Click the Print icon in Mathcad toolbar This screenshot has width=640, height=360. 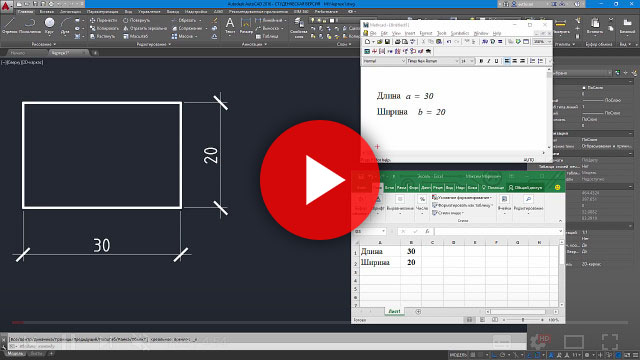tap(398, 42)
